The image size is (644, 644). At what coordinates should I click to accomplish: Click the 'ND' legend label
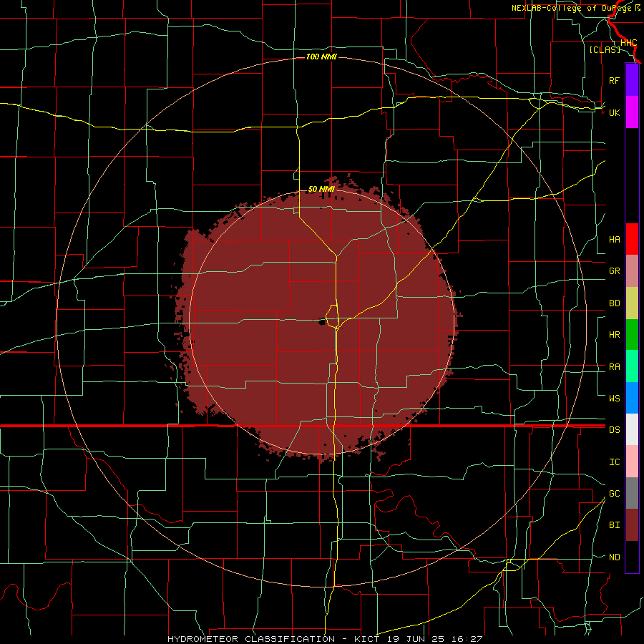(x=614, y=557)
